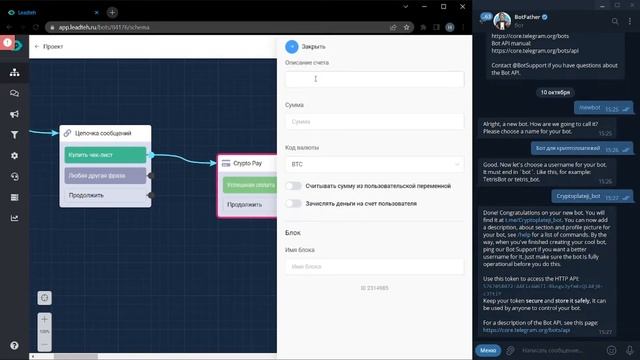Go back to Проект via arrow
The image size is (640, 360).
click(37, 47)
